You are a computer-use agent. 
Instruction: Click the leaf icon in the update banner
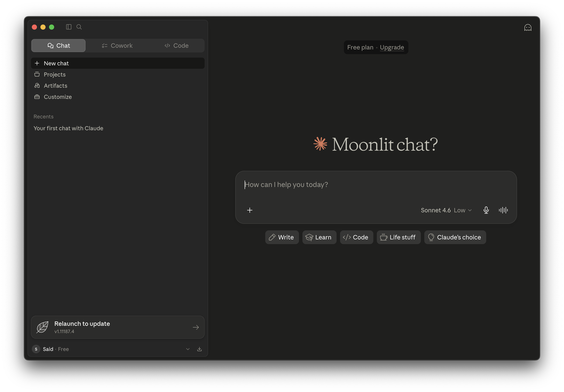click(43, 327)
